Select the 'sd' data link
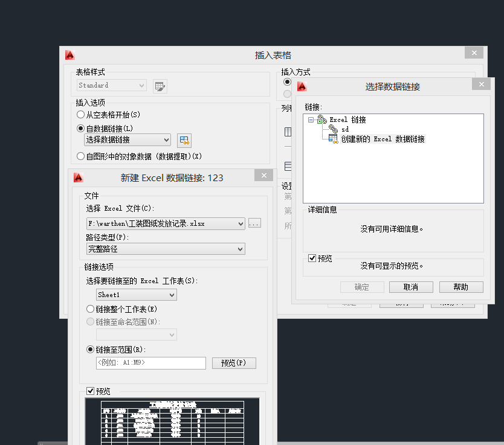 [x=345, y=129]
